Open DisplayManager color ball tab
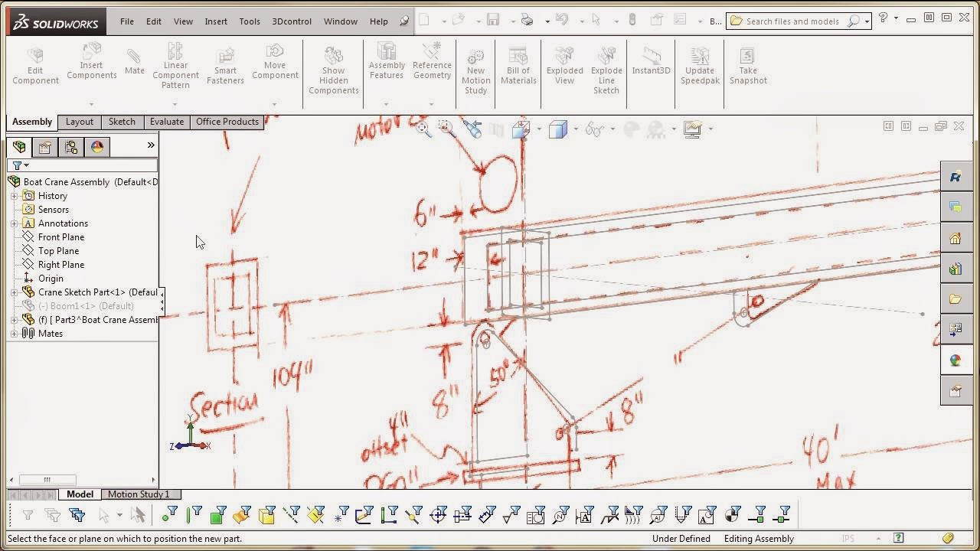Image resolution: width=980 pixels, height=551 pixels. (x=97, y=147)
